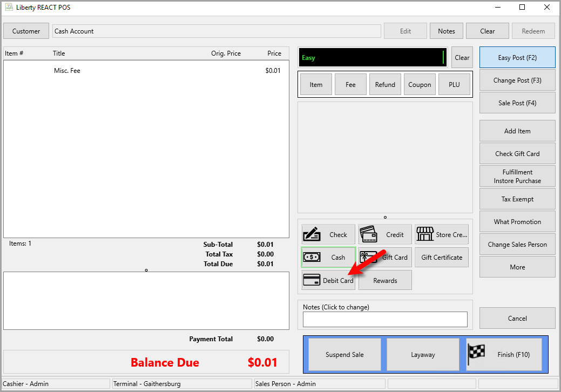Pay with Rewards
Screen dimensions: 561x392
tap(385, 280)
